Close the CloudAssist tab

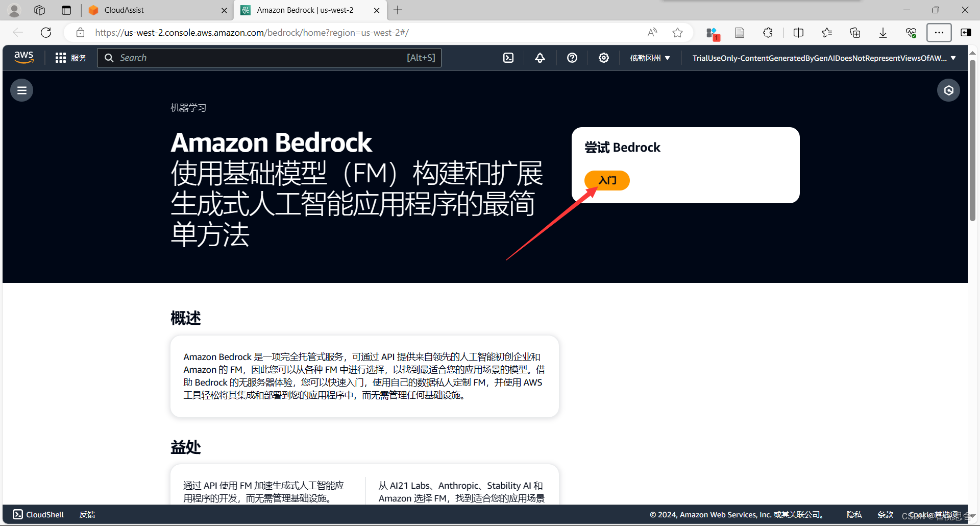point(224,10)
